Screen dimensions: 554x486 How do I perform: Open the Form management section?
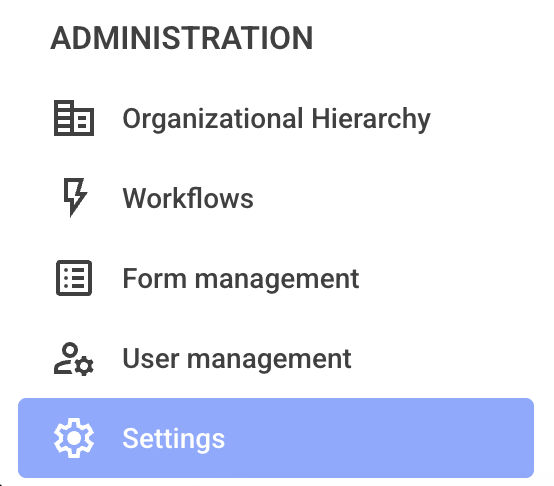(x=276, y=278)
